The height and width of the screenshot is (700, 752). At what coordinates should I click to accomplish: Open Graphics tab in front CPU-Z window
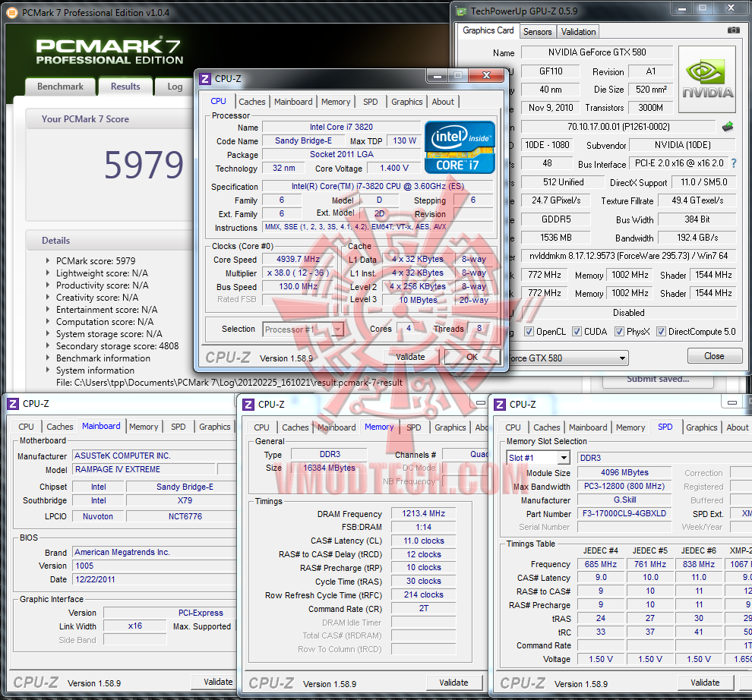click(x=406, y=102)
